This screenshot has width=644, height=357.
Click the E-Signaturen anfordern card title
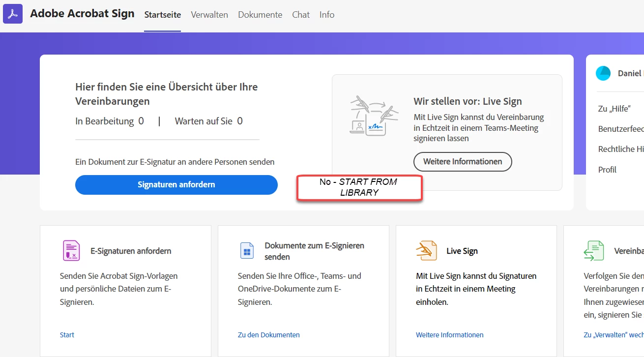(131, 251)
